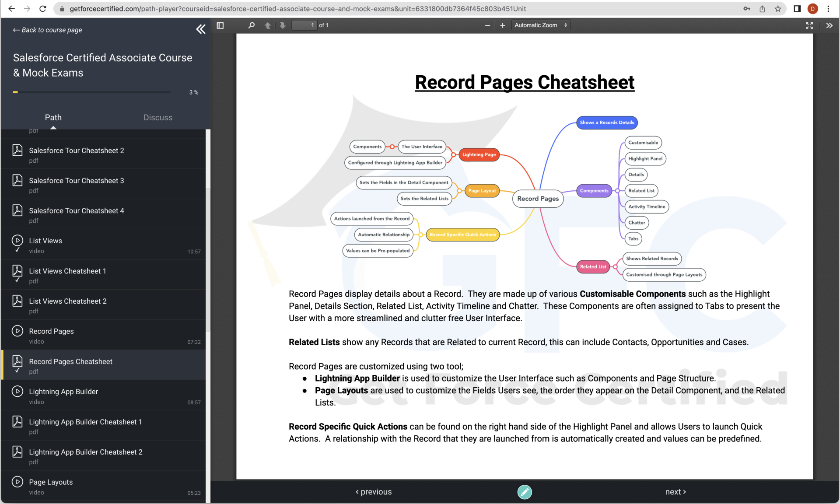Screen dimensions: 840x504
Task: Click the zoom in plus icon
Action: click(503, 25)
